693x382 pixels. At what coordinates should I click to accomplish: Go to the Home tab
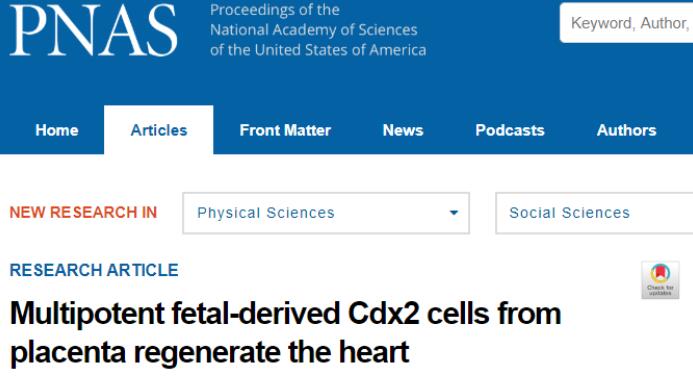click(57, 130)
